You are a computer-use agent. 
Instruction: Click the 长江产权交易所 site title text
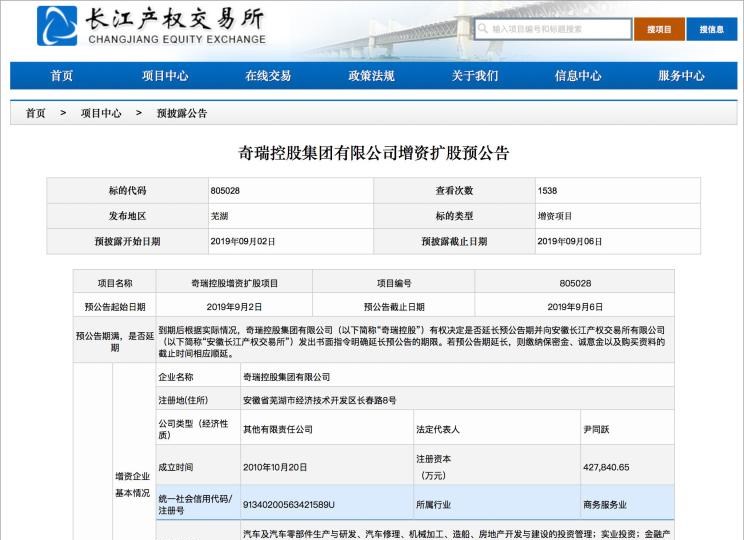tap(175, 19)
